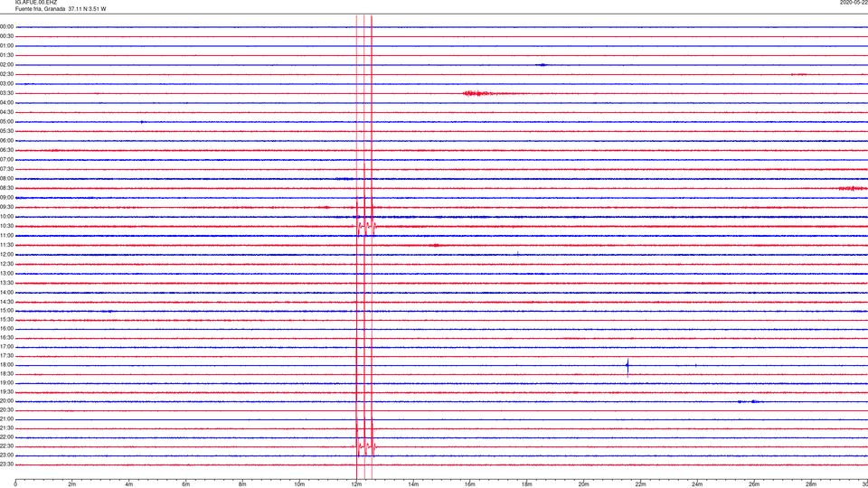Select the 08:30 trace label
Image resolution: width=868 pixels, height=488 pixels.
7,188
